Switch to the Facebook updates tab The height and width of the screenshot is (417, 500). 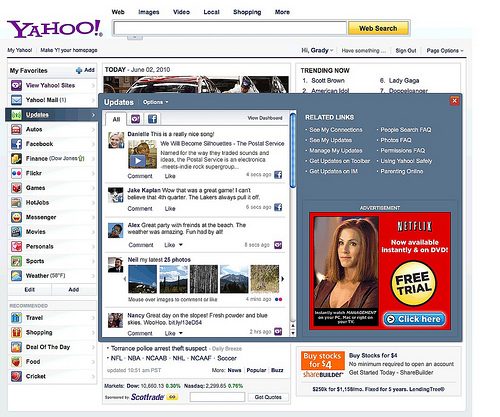[152, 119]
